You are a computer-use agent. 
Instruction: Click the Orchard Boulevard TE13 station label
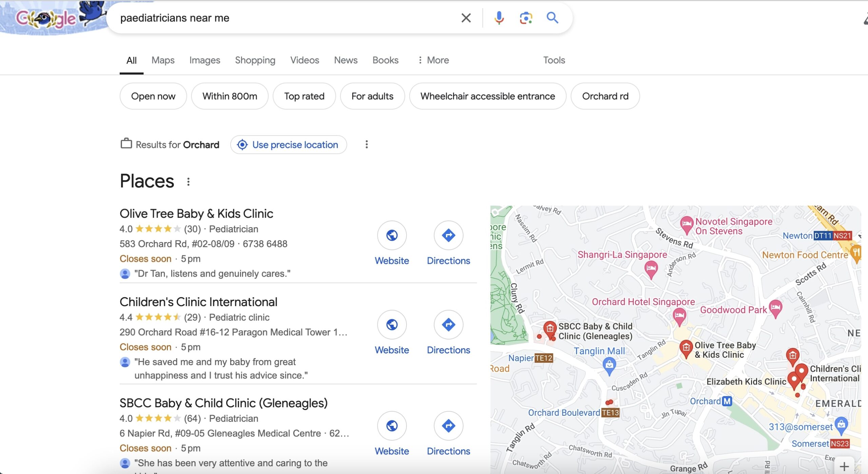click(x=574, y=413)
